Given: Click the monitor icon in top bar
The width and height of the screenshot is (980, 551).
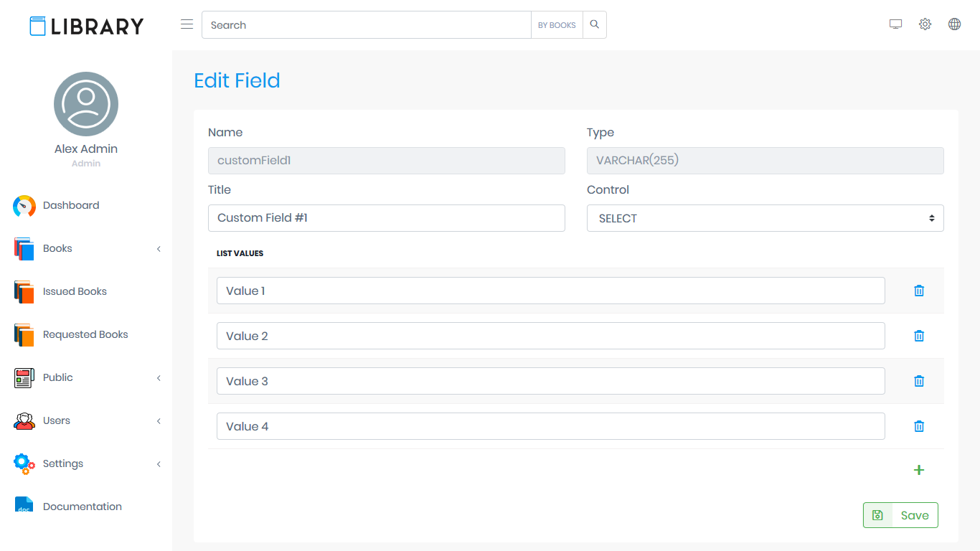Looking at the screenshot, I should point(895,24).
